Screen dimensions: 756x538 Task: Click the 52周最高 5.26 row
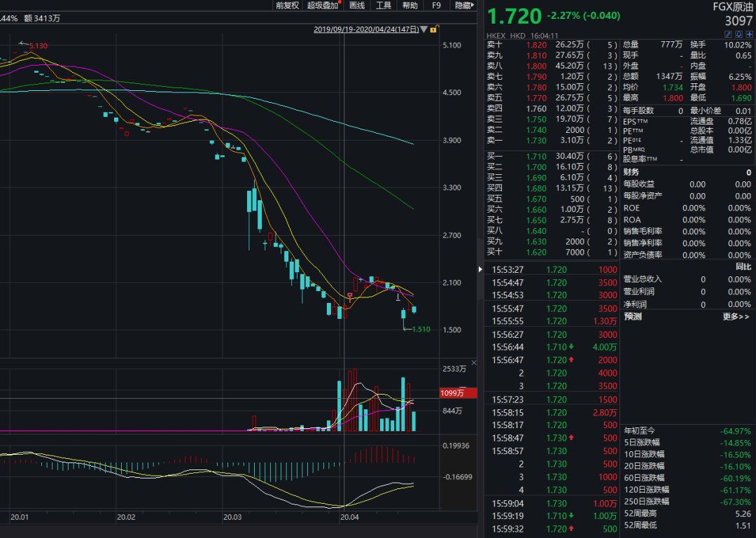click(x=687, y=514)
